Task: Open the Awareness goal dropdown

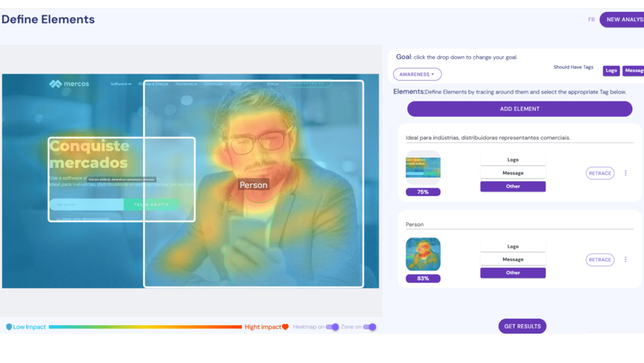Action: point(417,74)
